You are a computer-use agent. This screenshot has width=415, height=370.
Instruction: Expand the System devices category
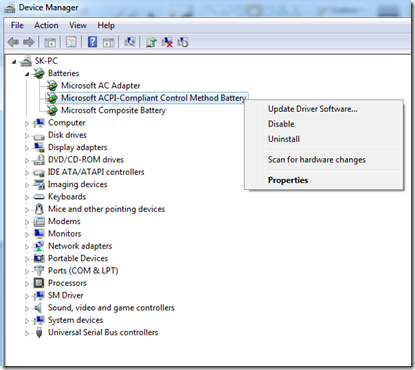click(27, 321)
